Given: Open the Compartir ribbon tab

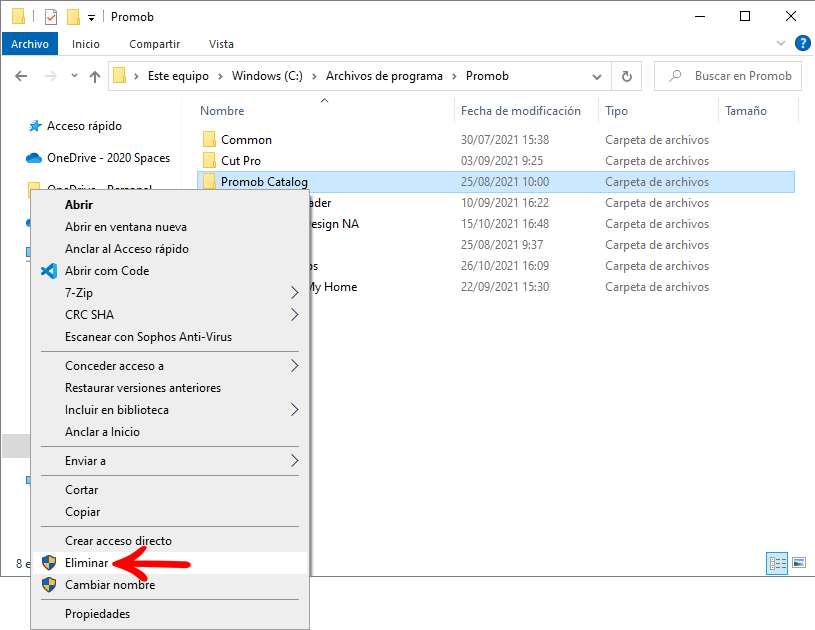Looking at the screenshot, I should pyautogui.click(x=154, y=44).
